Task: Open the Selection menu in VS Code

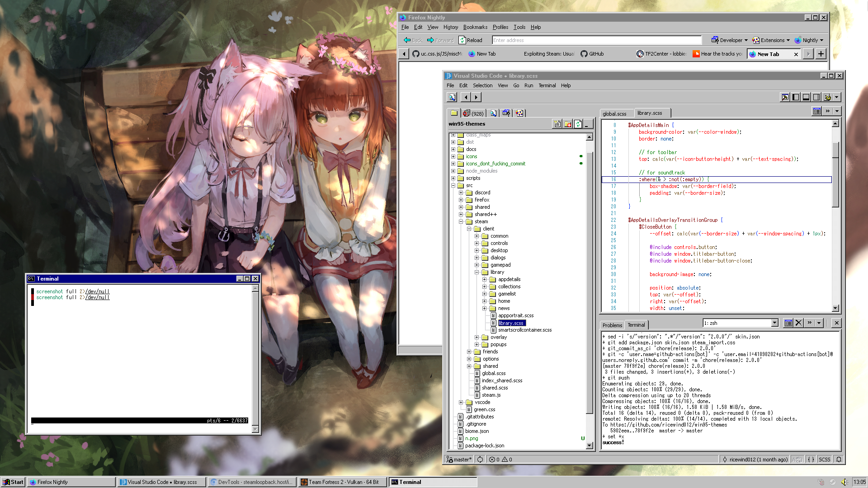Action: [x=482, y=85]
